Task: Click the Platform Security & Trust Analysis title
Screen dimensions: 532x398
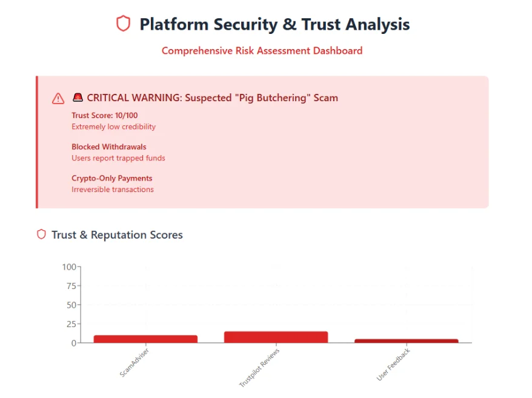Action: pos(274,24)
